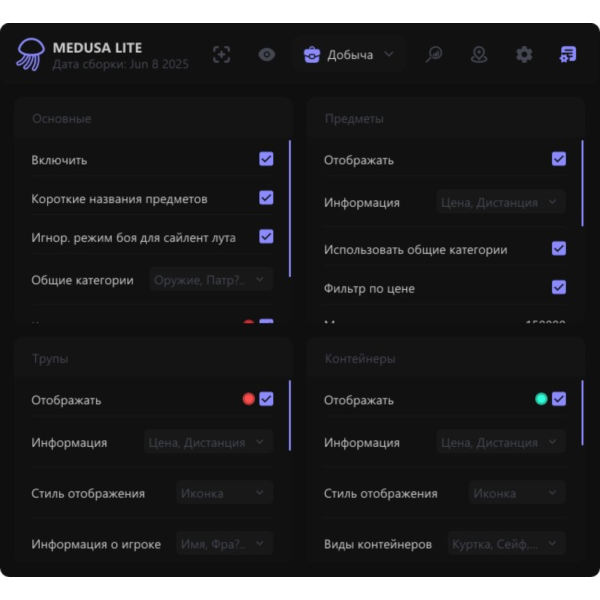Expand the Виды контейнеров dropdown
This screenshot has width=600, height=600.
506,544
